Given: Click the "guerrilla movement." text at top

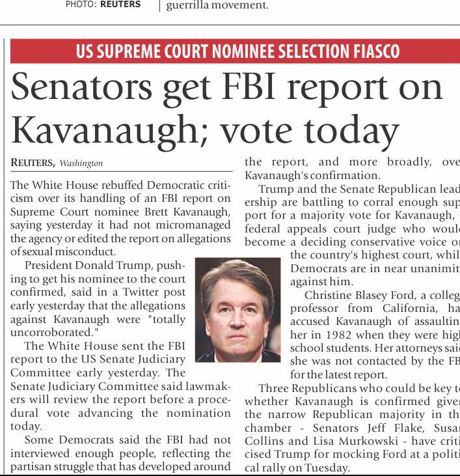Looking at the screenshot, I should coord(217,6).
